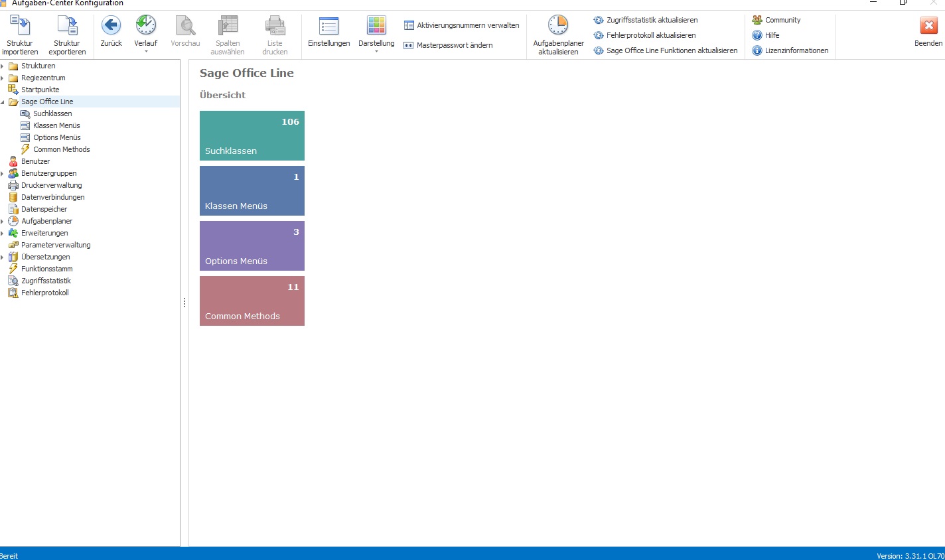Select Klassen Menüs in the navigation tree
The image size is (945, 560).
pyautogui.click(x=56, y=125)
